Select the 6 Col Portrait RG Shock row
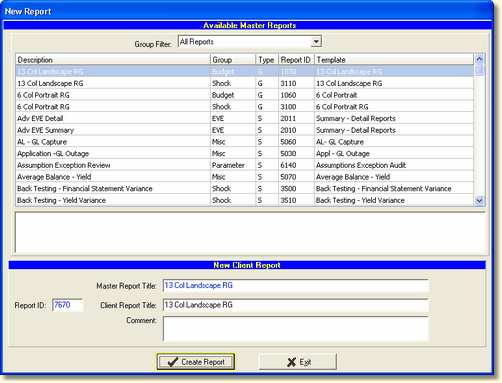 click(244, 107)
